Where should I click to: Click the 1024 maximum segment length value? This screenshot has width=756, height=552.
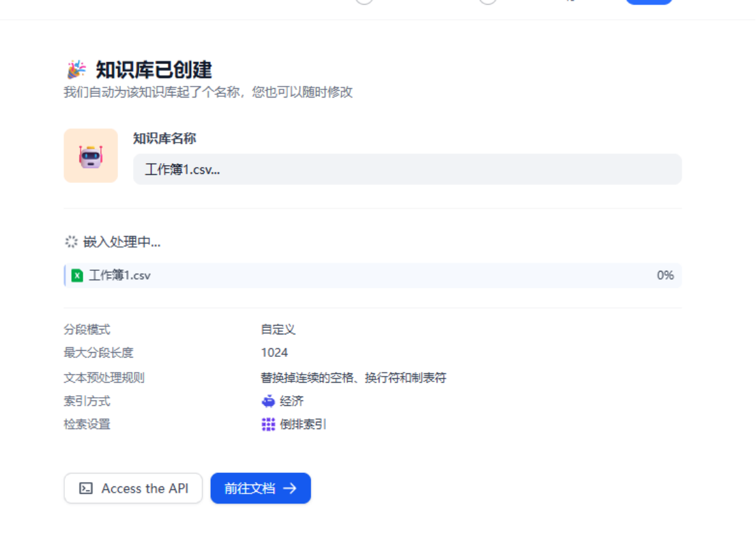(274, 353)
